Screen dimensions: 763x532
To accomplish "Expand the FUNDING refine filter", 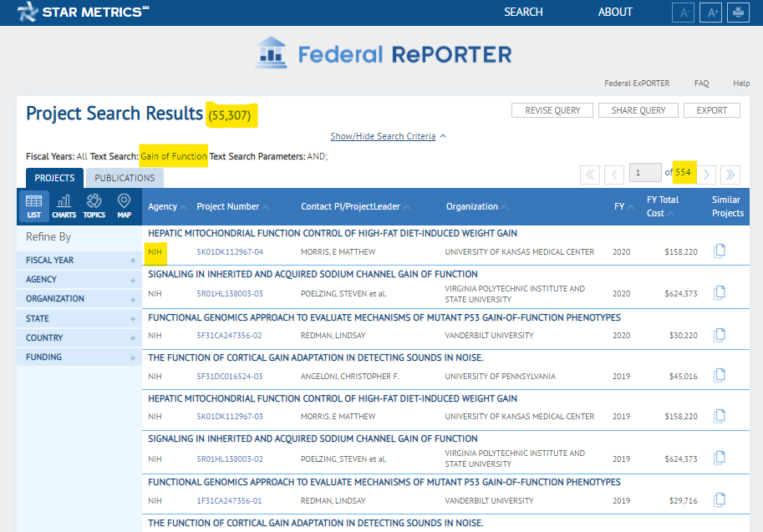I will tap(79, 357).
